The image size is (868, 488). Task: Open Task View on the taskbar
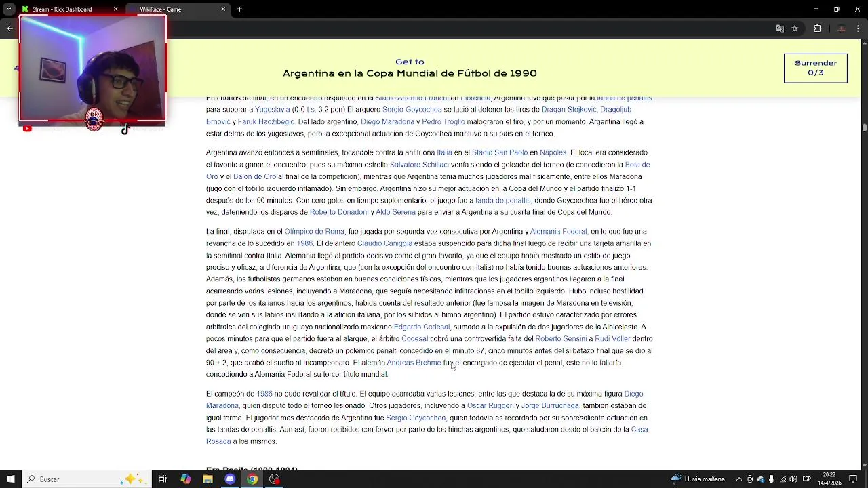click(x=163, y=479)
